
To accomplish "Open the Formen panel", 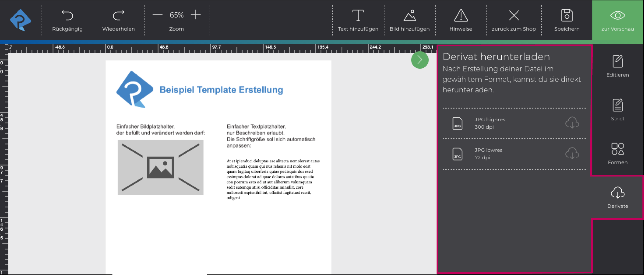I will tap(617, 153).
